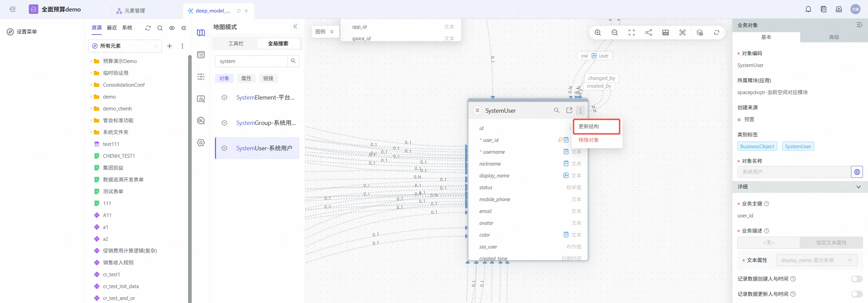Screen dimensions: 868x303
Task: Open the '元素管理' tab
Action: tap(131, 11)
